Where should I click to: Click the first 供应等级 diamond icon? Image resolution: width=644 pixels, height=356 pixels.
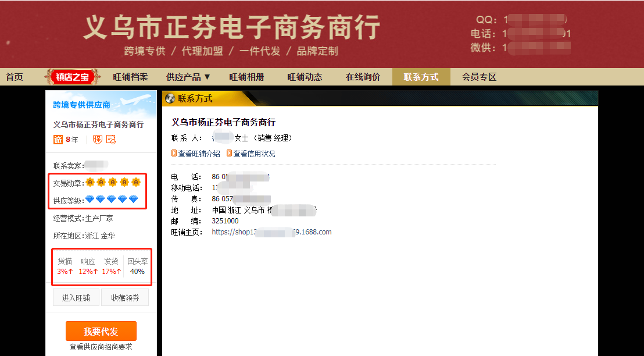pyautogui.click(x=90, y=200)
